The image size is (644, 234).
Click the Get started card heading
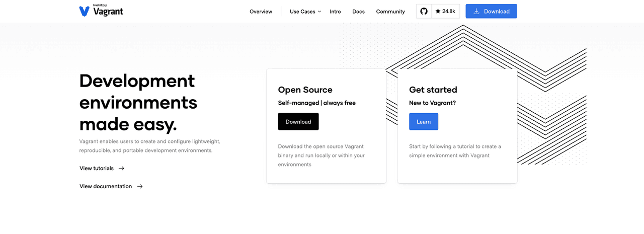[433, 90]
